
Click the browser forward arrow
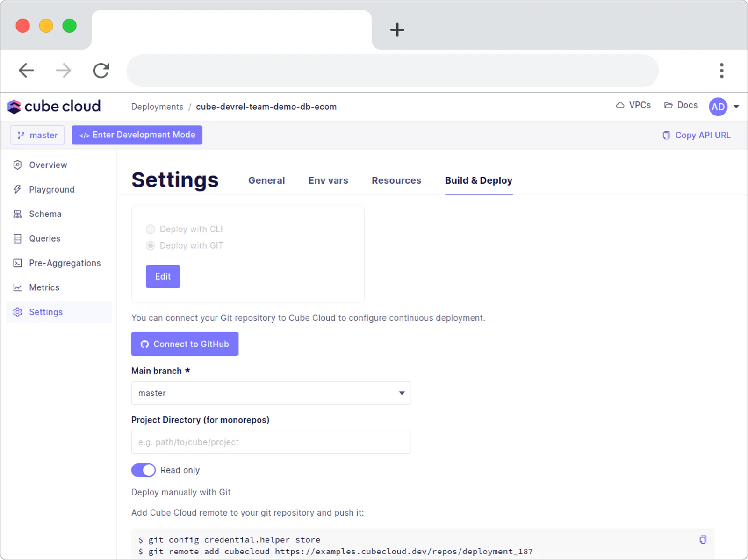[x=64, y=71]
